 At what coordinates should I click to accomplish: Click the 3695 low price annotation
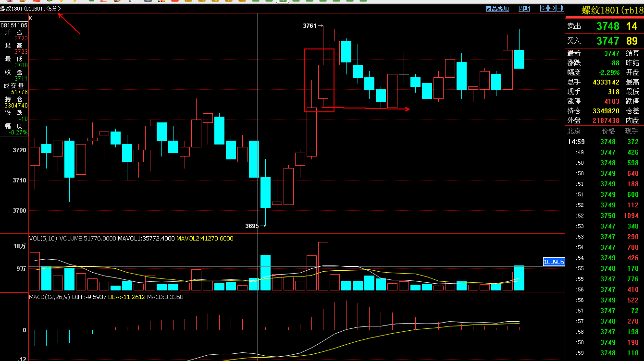(252, 226)
